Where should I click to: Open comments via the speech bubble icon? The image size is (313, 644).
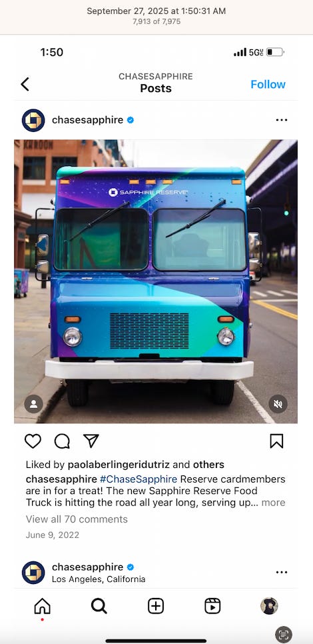[x=62, y=441]
